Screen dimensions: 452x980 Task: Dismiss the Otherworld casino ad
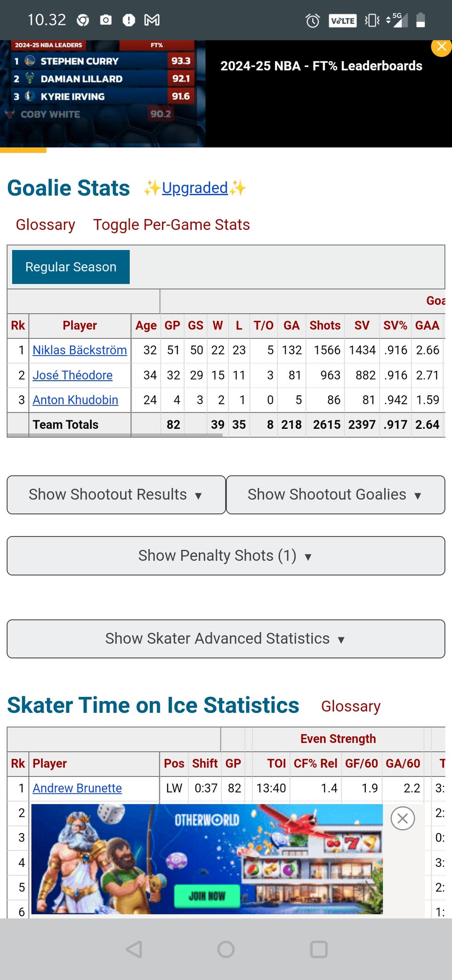pos(403,818)
